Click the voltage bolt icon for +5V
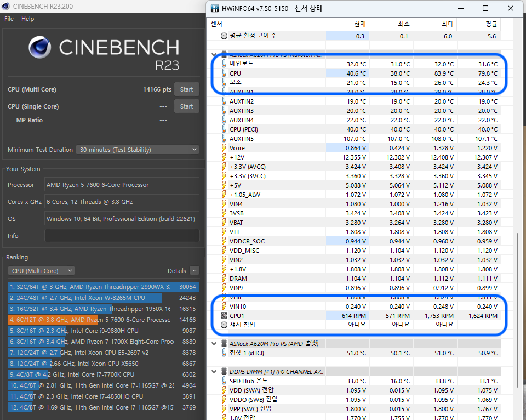Viewport: 526px width, 420px height. coord(224,185)
